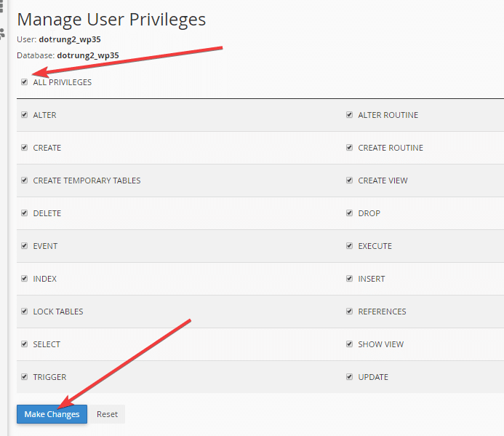
Task: Toggle the ALTER ROUTINE checkbox
Action: [x=350, y=115]
